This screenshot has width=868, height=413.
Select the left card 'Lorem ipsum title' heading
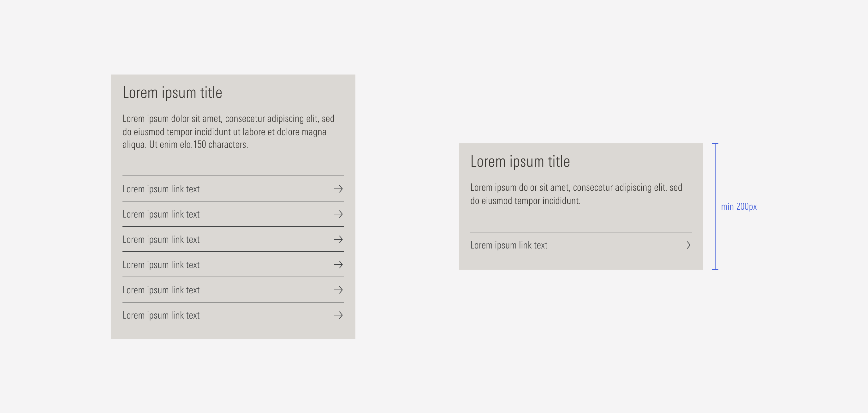(x=172, y=93)
